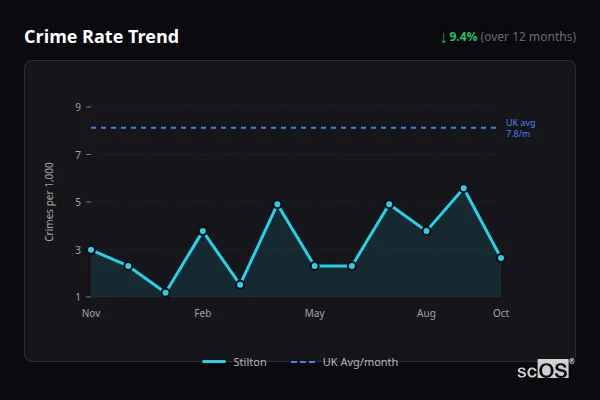Click the 'Nov' x-axis label
The width and height of the screenshot is (600, 400).
pos(91,313)
